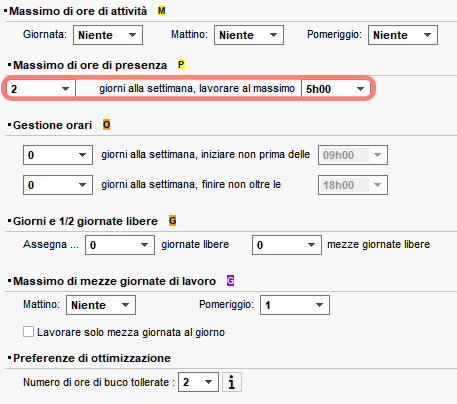The image size is (457, 404).
Task: Open the info icon for tolerated gap hours
Action: (232, 382)
